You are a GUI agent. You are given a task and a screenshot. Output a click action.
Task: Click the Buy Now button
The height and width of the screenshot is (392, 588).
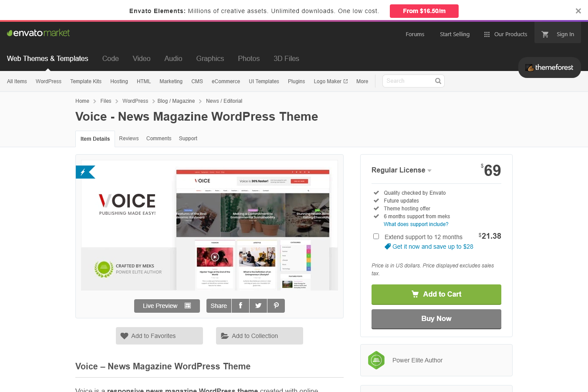[436, 319]
